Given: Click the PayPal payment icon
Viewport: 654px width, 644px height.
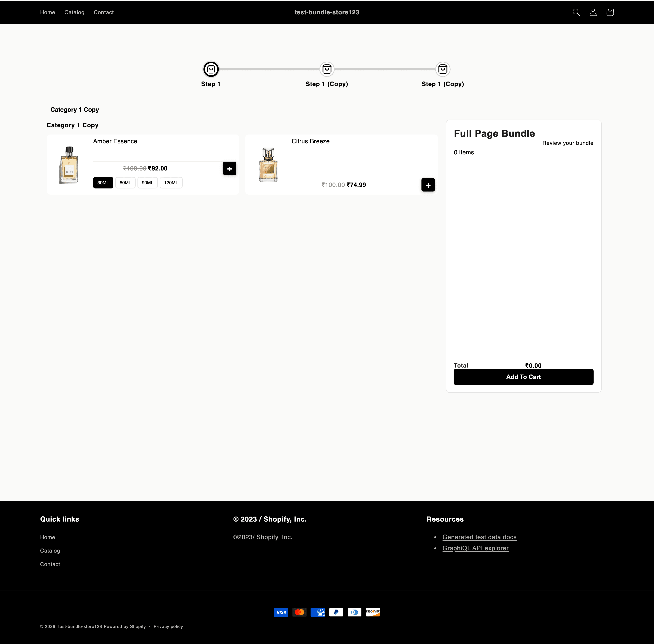Looking at the screenshot, I should point(336,612).
